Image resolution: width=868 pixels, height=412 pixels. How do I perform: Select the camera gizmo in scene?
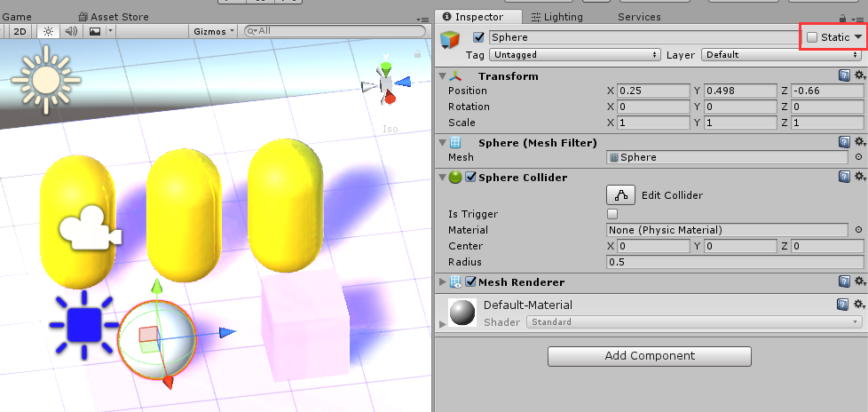click(90, 227)
